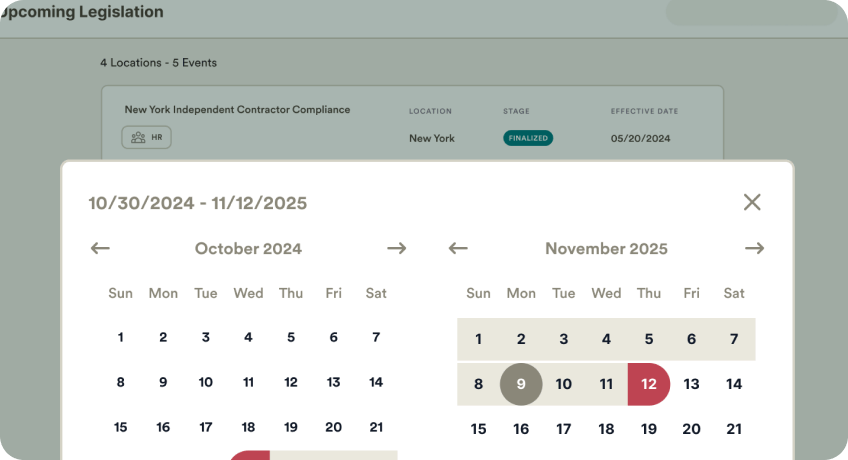Click the November 2025 month header

pos(606,248)
